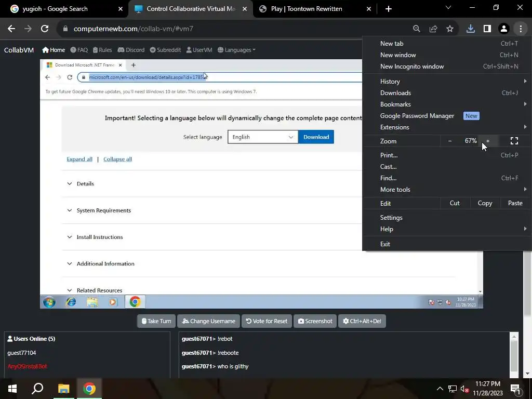Expand the Help submenu
Screen dimensions: 532x399
pos(447,229)
